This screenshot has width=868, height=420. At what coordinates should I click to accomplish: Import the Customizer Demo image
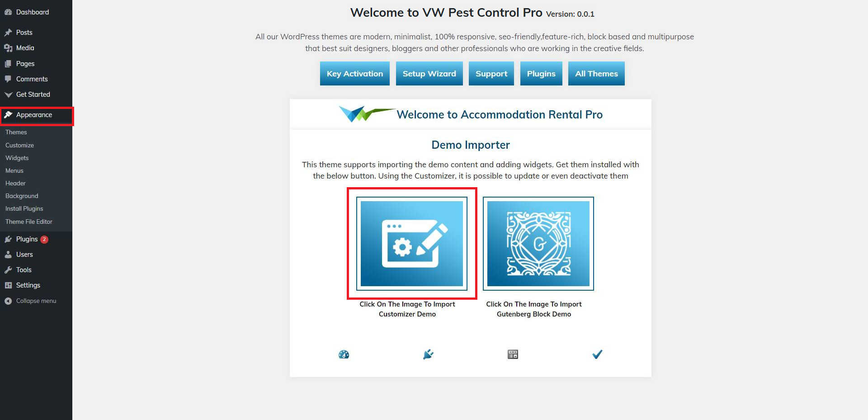click(x=412, y=244)
